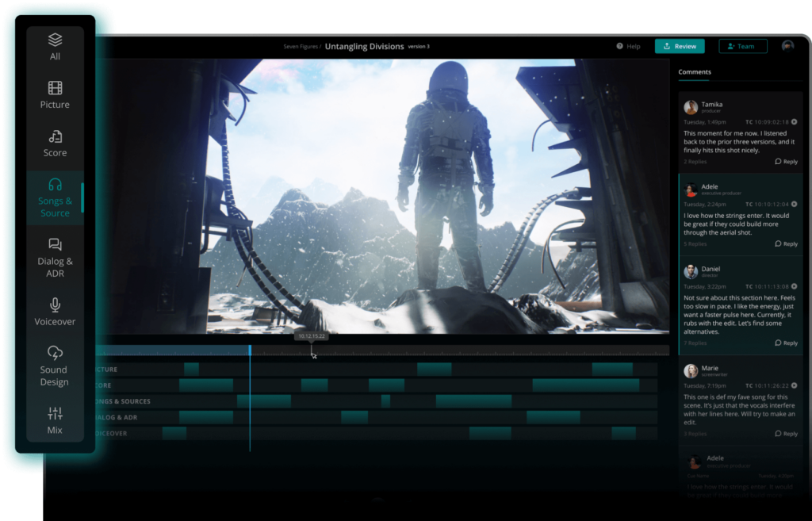Viewport: 812px width, 521px height.
Task: Switch to the Comments tab
Action: pos(695,72)
